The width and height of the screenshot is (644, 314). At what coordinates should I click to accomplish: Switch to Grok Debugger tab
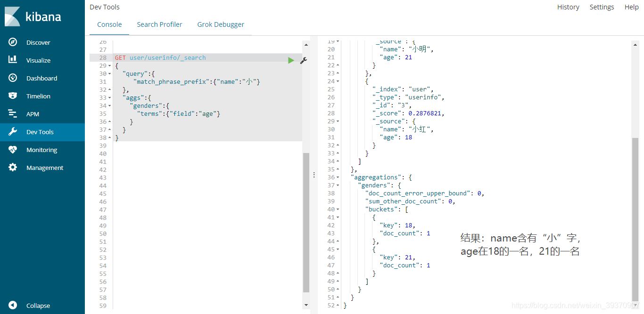pyautogui.click(x=221, y=24)
